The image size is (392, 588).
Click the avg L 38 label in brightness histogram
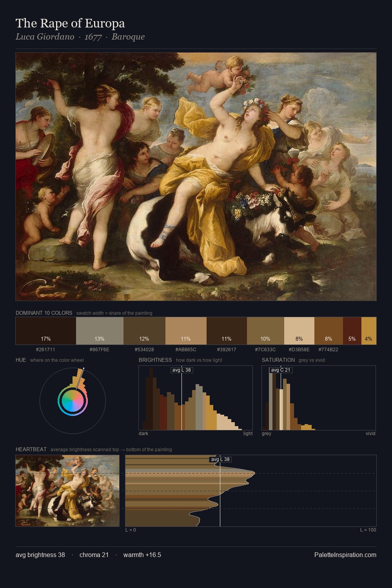tap(182, 370)
